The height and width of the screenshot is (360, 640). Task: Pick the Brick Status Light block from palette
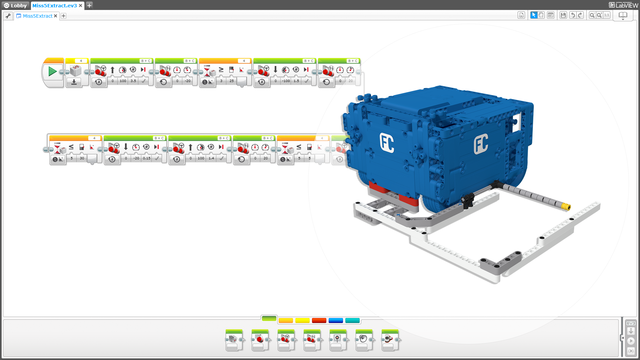point(390,340)
